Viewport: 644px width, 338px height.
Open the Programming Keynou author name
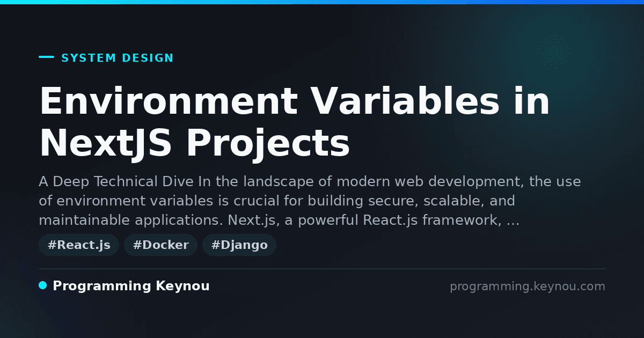click(131, 286)
